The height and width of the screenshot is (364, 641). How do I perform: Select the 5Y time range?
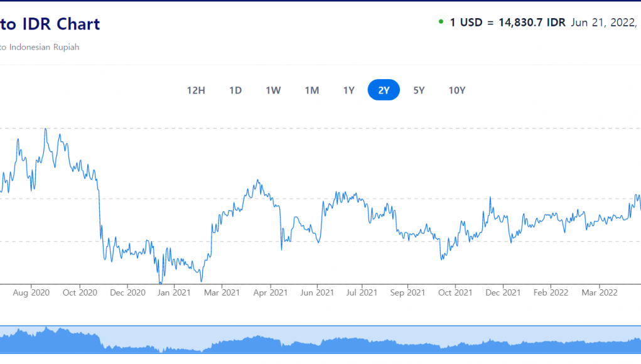[x=419, y=90]
